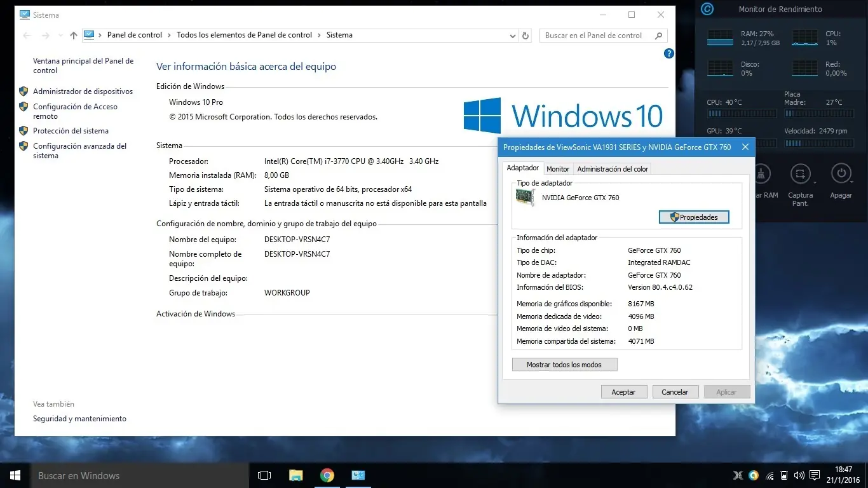The width and height of the screenshot is (868, 488).
Task: Click the search magnifier in Panel de control
Action: (x=659, y=36)
